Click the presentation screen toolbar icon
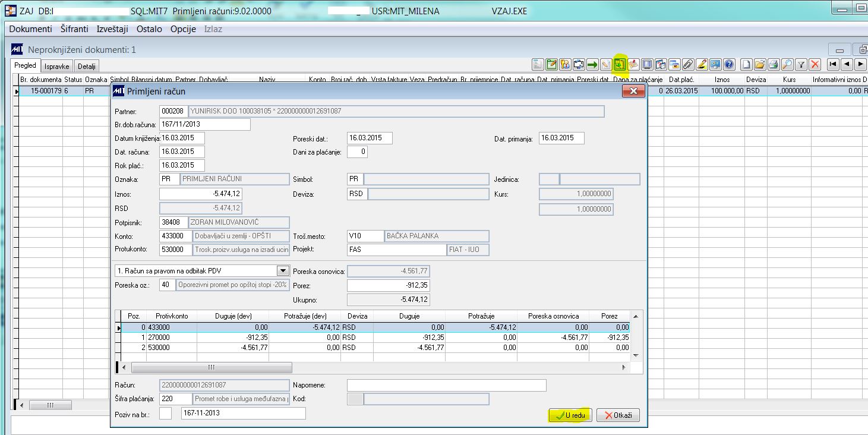Viewport: 868px width, 435px height. coord(716,64)
